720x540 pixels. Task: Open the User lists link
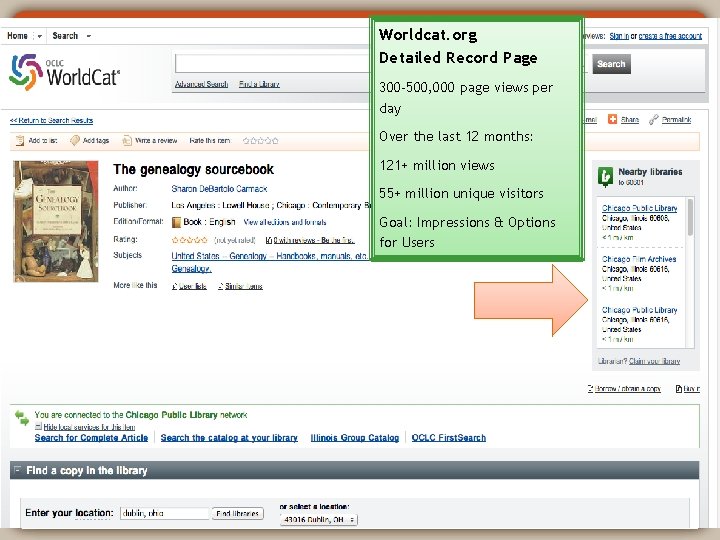click(x=192, y=286)
